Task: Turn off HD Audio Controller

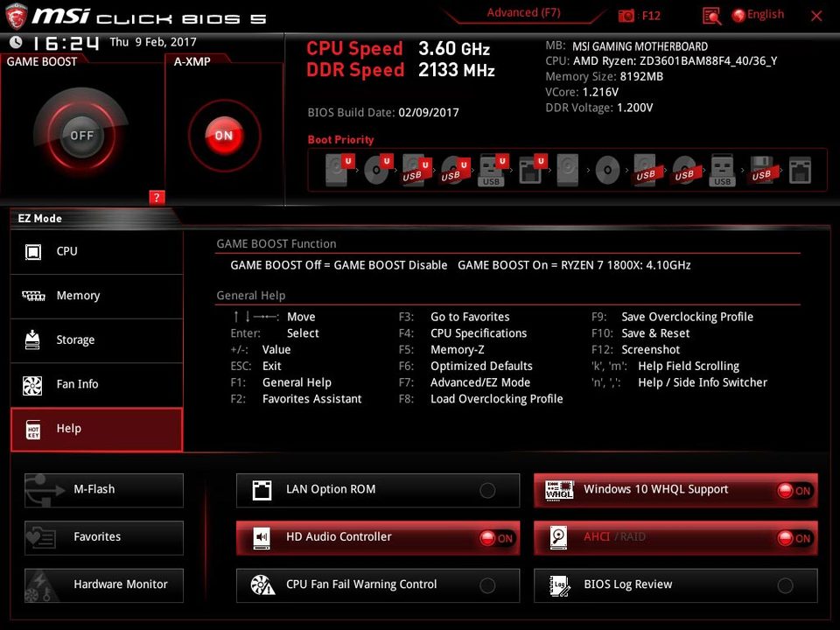Action: (378, 537)
